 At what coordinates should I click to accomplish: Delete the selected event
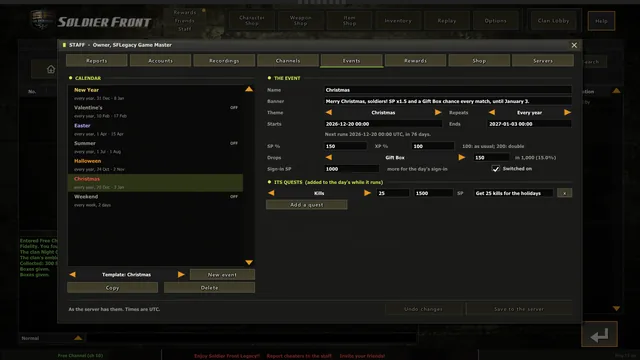(x=209, y=287)
